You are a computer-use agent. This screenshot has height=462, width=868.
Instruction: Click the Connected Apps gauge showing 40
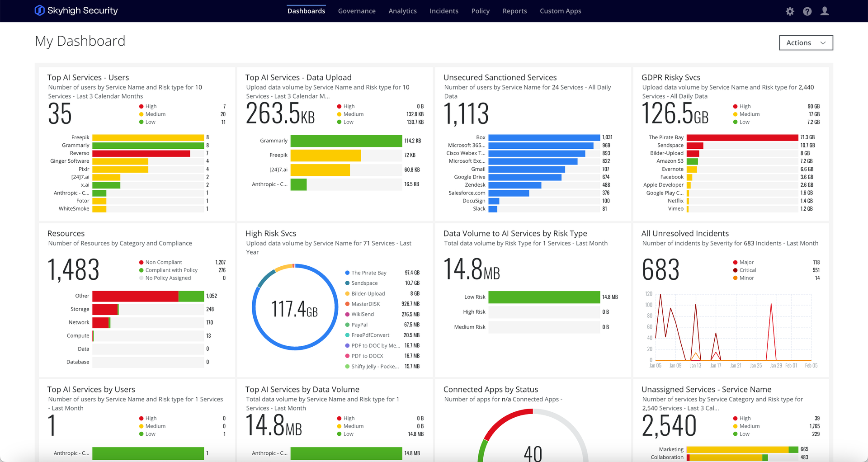point(533,435)
